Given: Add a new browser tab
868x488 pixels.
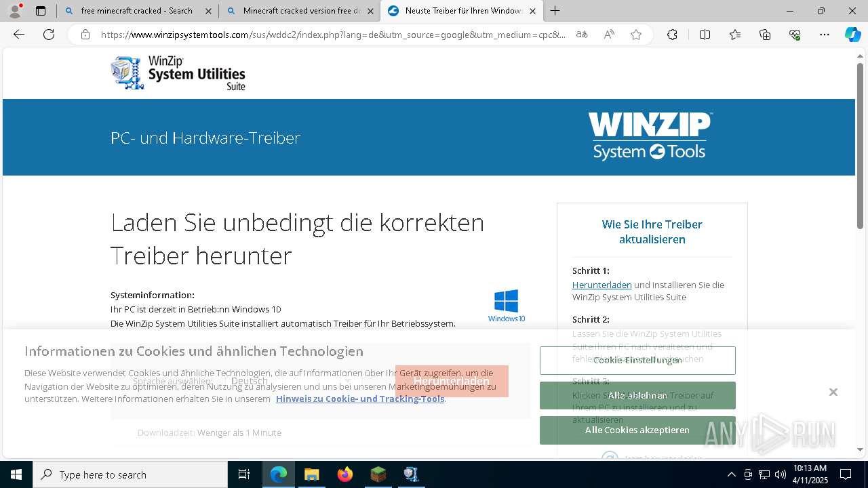Looking at the screenshot, I should click(x=555, y=11).
